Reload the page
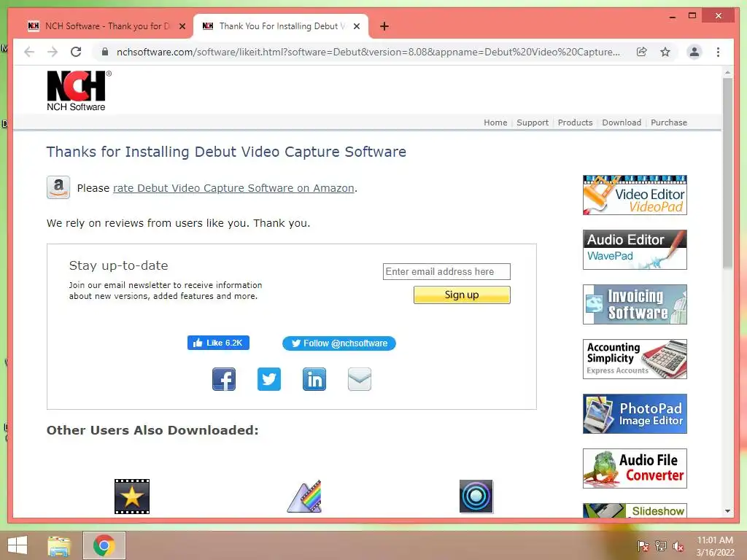 [76, 52]
